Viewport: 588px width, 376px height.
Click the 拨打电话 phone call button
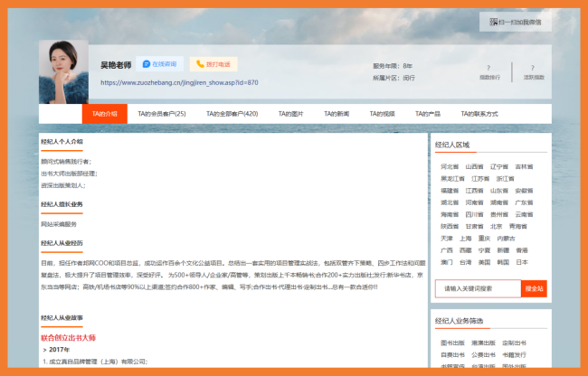click(x=214, y=64)
